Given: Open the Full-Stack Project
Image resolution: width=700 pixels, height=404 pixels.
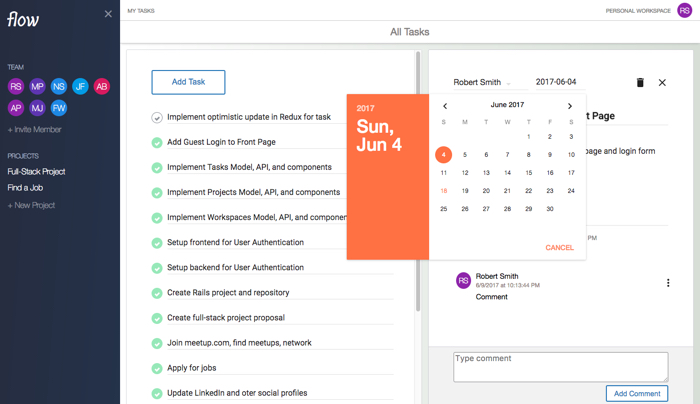Looking at the screenshot, I should click(x=37, y=171).
